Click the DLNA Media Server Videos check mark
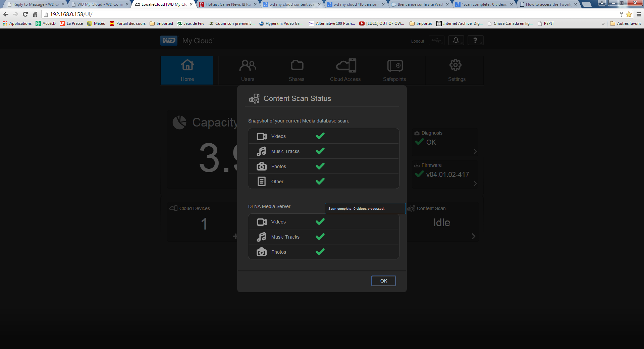This screenshot has width=644, height=349. point(320,221)
